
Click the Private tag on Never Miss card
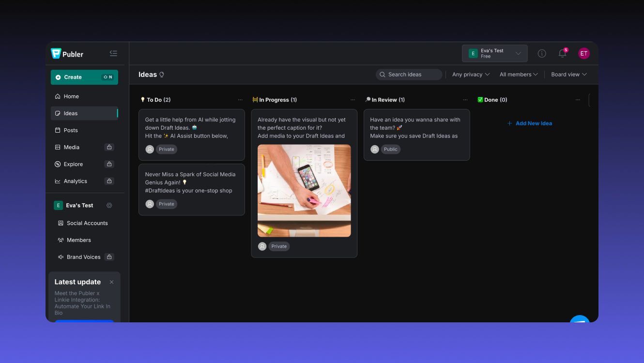pos(167,204)
